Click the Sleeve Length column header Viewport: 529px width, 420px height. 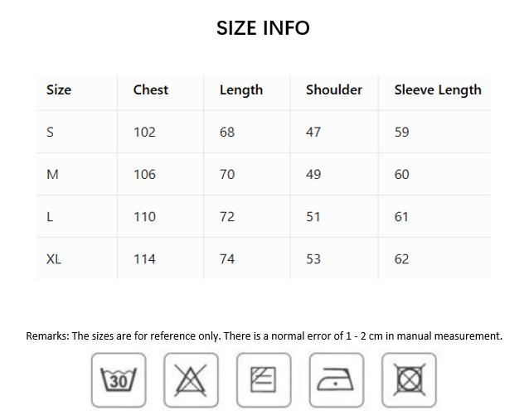438,89
